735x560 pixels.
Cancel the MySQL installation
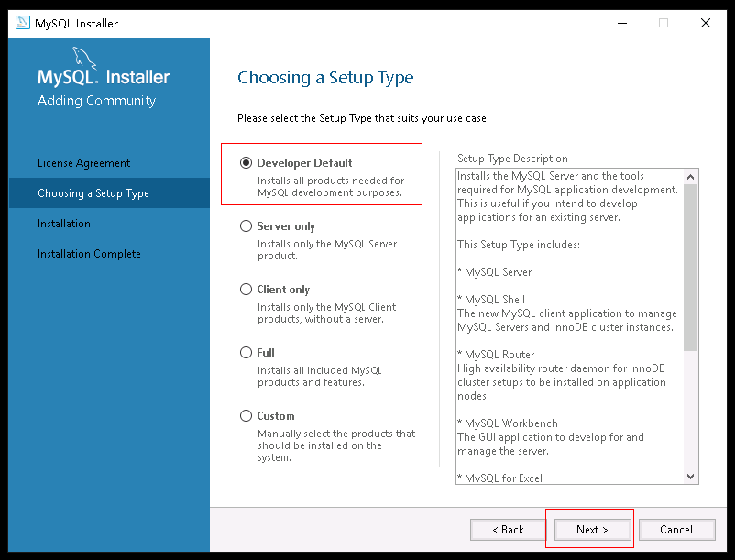[x=676, y=530]
